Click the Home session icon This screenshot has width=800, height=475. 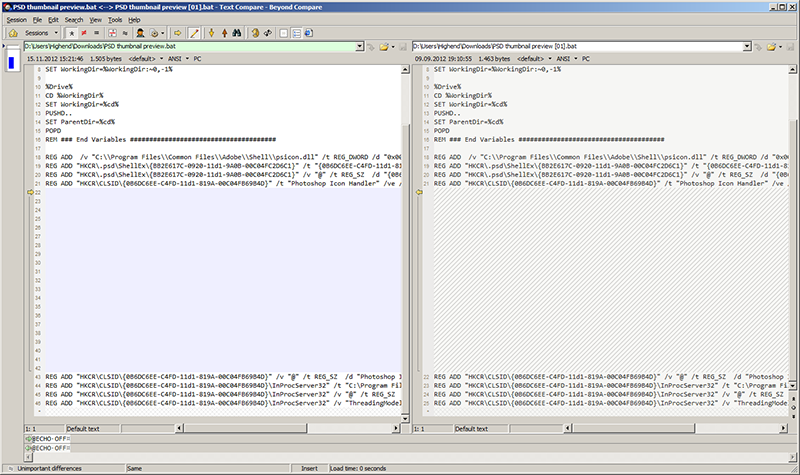[x=11, y=32]
